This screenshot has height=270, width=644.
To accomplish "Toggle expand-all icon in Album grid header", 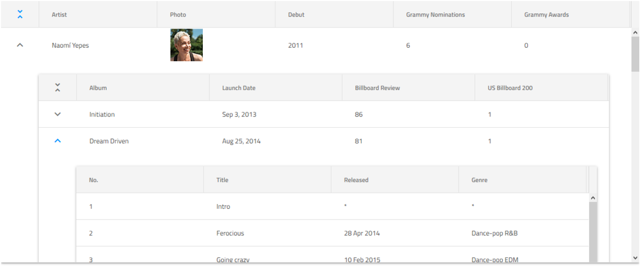I will coord(57,87).
